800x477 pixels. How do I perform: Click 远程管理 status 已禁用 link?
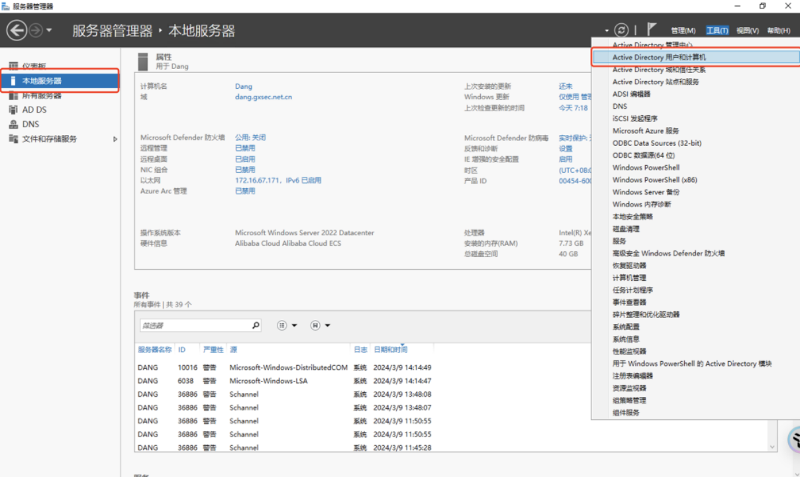click(245, 148)
